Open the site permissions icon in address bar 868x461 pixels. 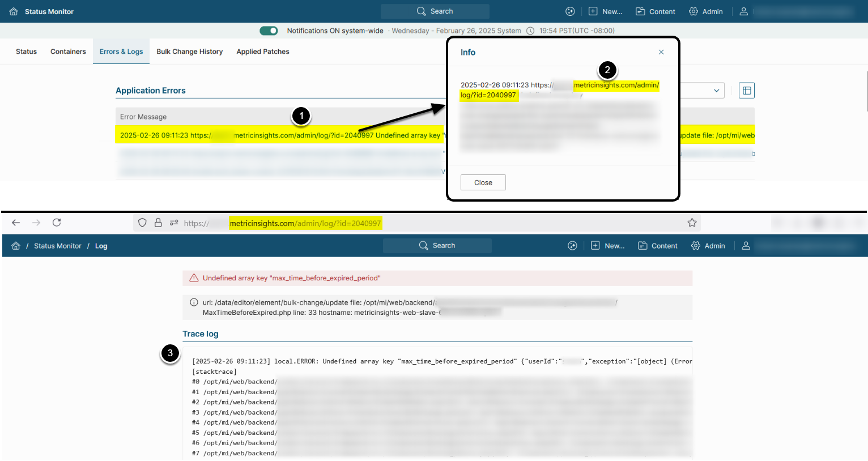tap(174, 223)
